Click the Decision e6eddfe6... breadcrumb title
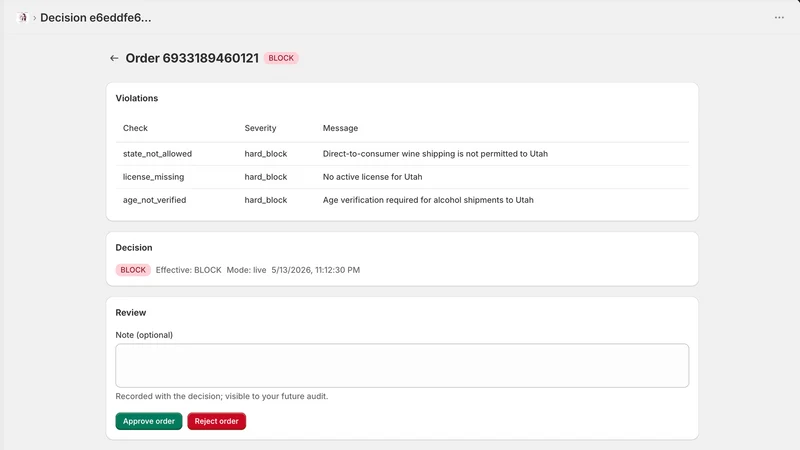Viewport: 800px width, 450px height. pos(96,17)
